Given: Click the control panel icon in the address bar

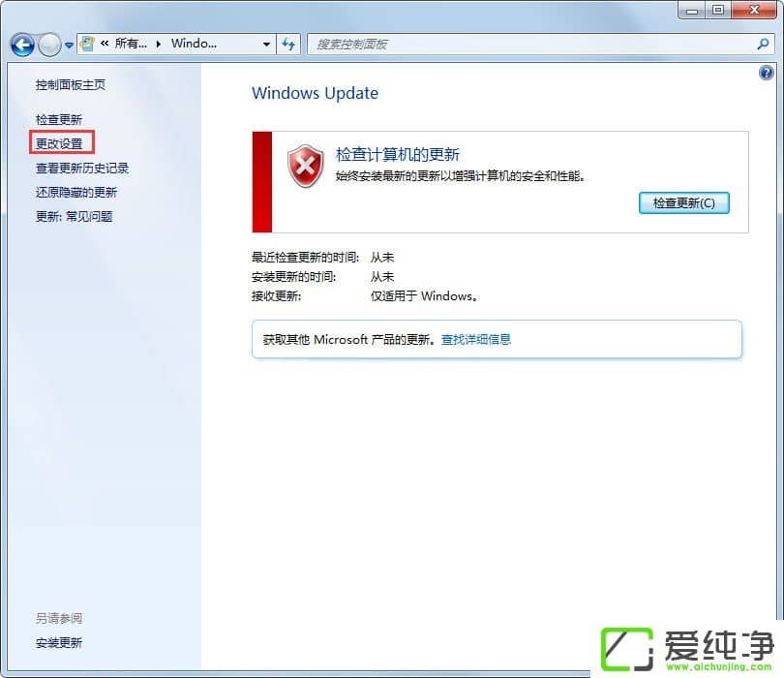Looking at the screenshot, I should pos(86,44).
